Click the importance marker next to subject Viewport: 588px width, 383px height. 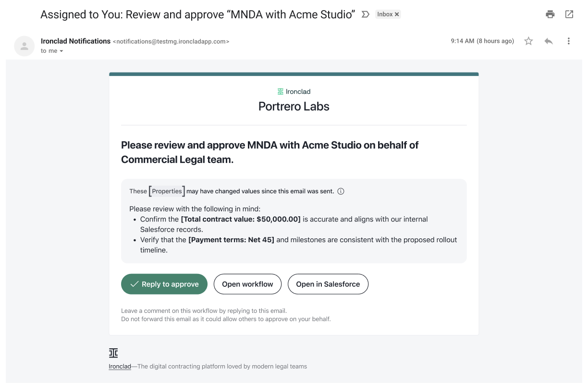pos(366,14)
